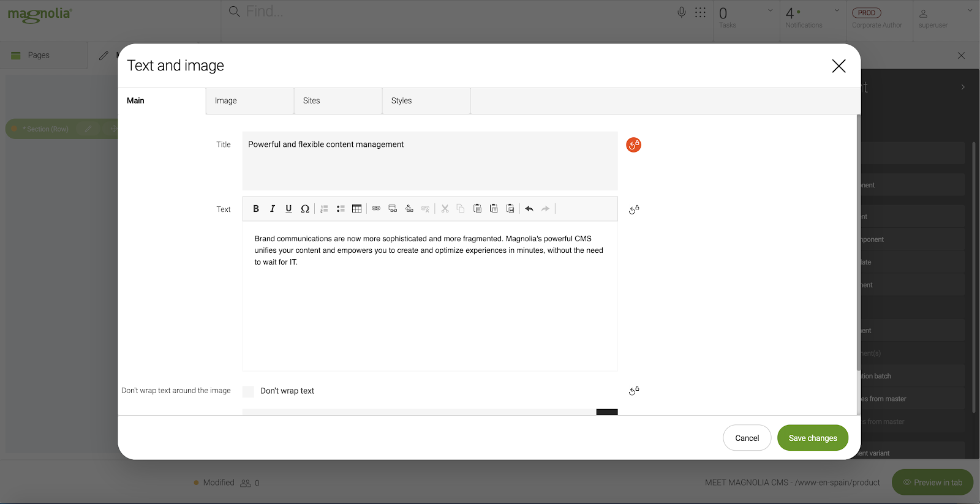
Task: Insert a table in text editor
Action: click(x=356, y=209)
